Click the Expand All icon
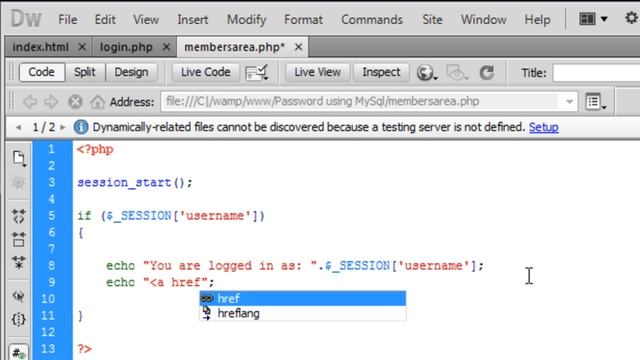 (18, 262)
